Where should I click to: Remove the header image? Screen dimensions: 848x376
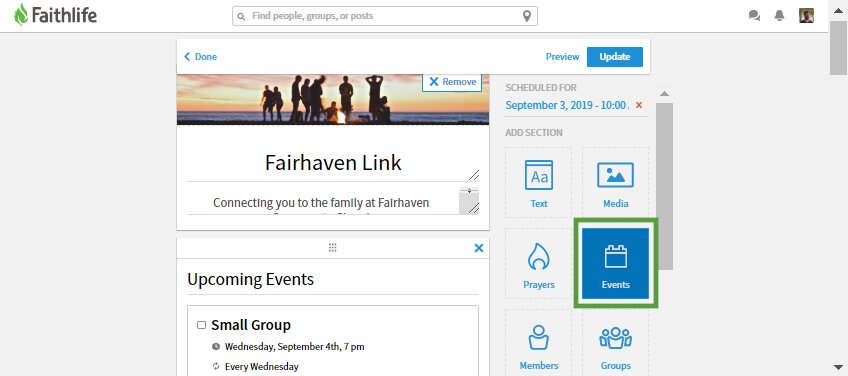click(x=453, y=82)
